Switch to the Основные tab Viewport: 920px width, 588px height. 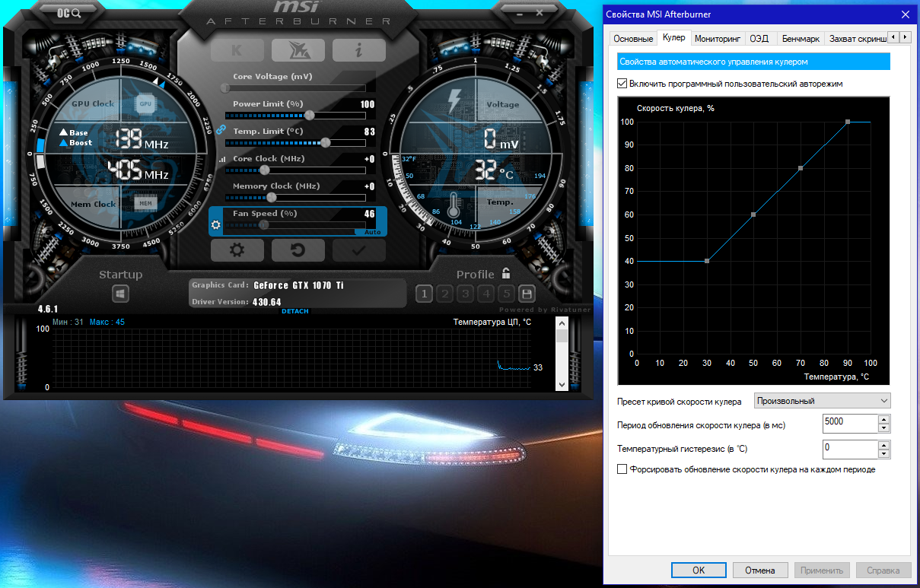click(633, 38)
